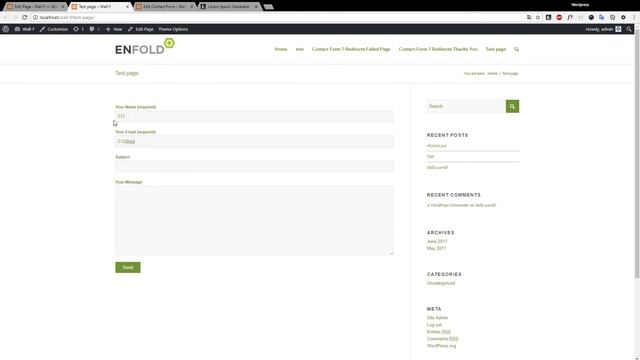Open the June 2017 archive
640x360 pixels.
click(x=437, y=241)
